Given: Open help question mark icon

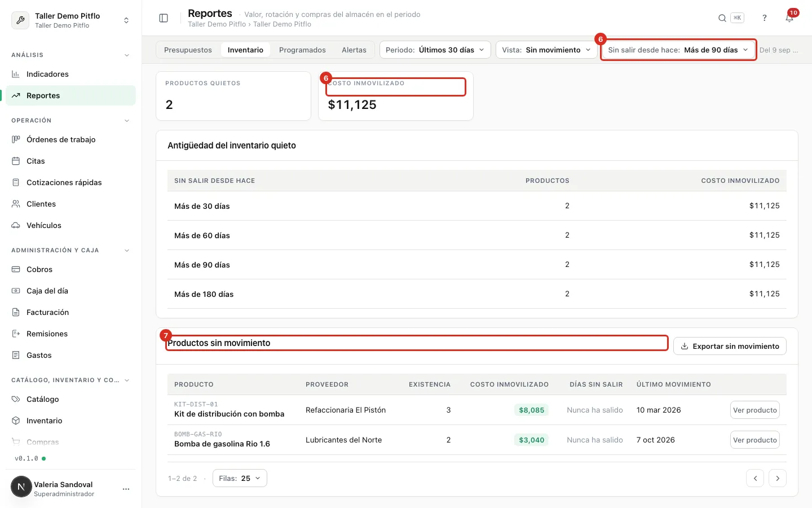Looking at the screenshot, I should click(765, 18).
